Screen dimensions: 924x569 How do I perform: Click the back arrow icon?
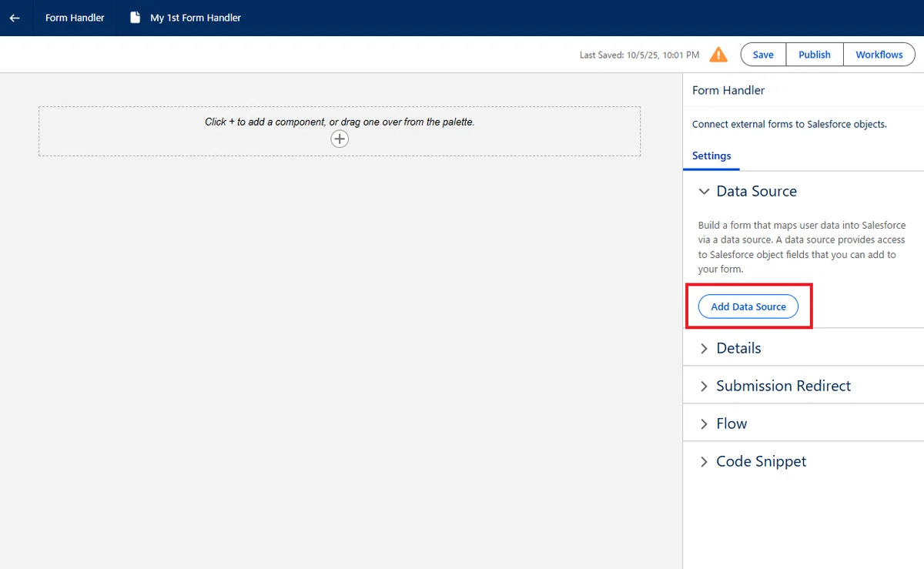[x=15, y=18]
